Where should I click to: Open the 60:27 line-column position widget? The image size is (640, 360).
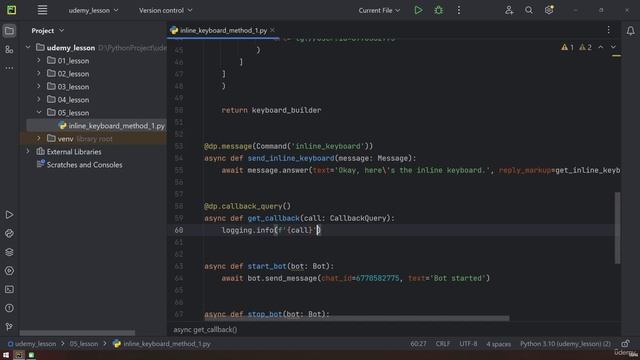point(418,344)
